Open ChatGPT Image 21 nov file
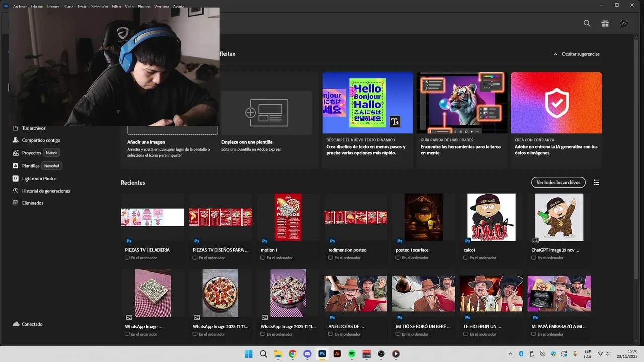The height and width of the screenshot is (362, 644). (x=559, y=229)
